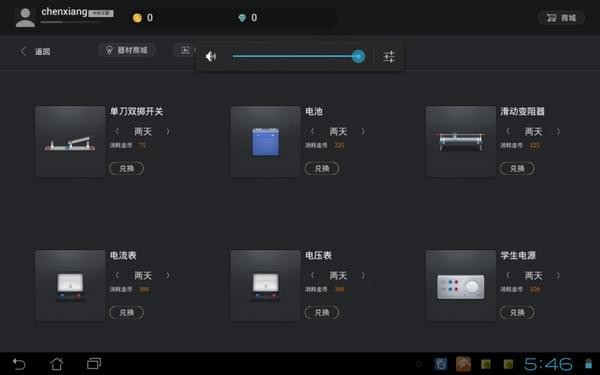The width and height of the screenshot is (600, 375).
Task: Open the 电流表 ammeter thumbnail
Action: pos(70,286)
